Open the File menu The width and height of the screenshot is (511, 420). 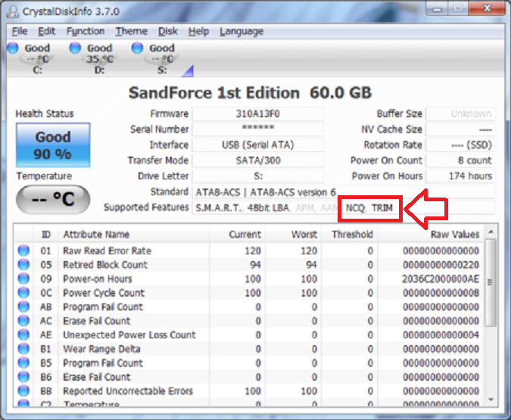(20, 31)
